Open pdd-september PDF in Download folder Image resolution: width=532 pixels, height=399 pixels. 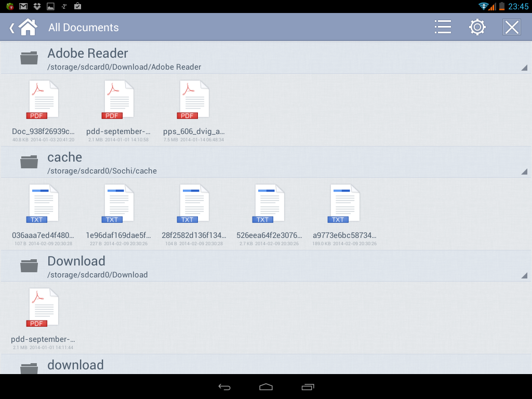click(x=43, y=318)
